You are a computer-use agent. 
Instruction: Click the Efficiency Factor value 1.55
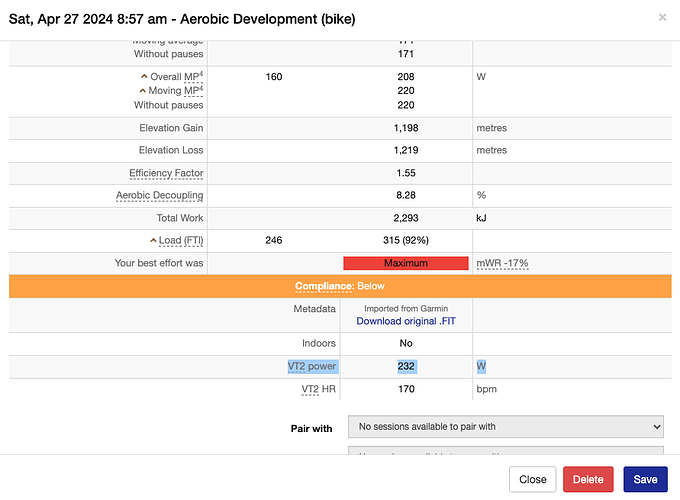point(406,173)
